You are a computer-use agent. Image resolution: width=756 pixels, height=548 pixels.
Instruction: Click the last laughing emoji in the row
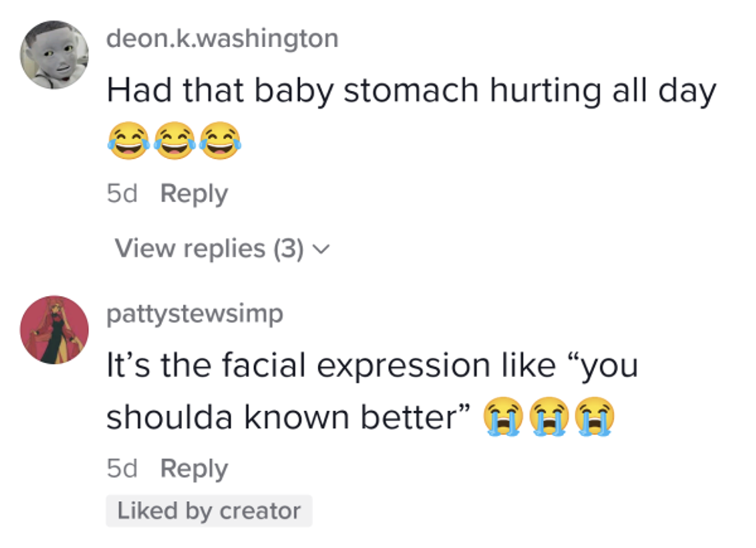click(221, 143)
